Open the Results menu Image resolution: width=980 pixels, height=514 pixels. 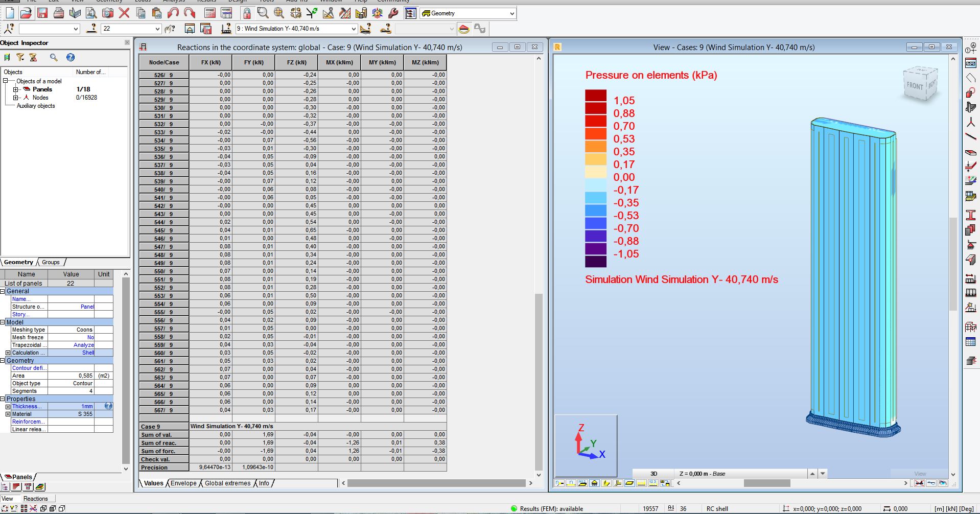point(206,2)
